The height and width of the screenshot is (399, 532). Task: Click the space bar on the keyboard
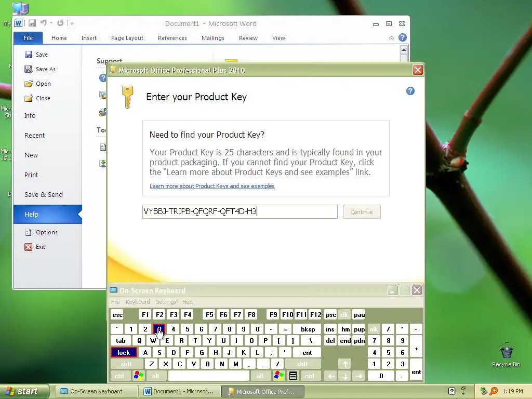click(209, 376)
